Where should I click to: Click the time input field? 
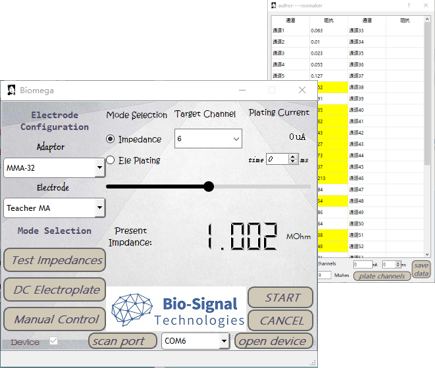(278, 159)
